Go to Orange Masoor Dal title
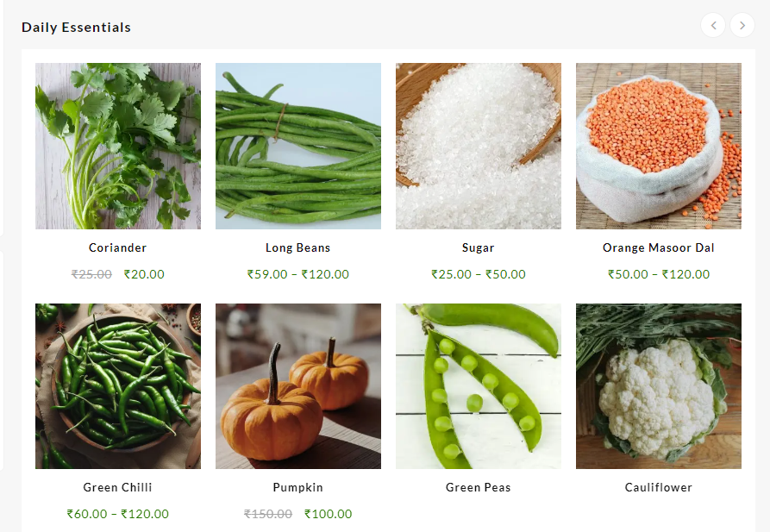Viewport: 770px width, 532px height. [x=659, y=247]
